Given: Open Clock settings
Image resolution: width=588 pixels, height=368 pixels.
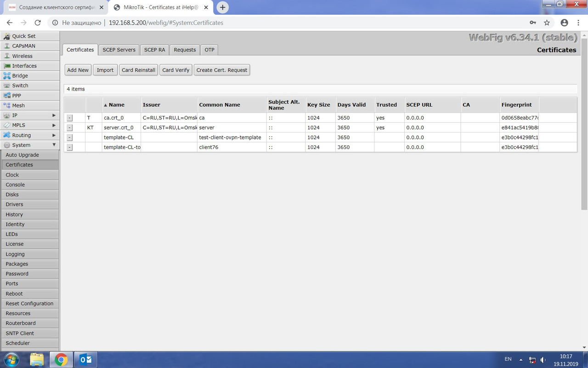Looking at the screenshot, I should [x=29, y=175].
